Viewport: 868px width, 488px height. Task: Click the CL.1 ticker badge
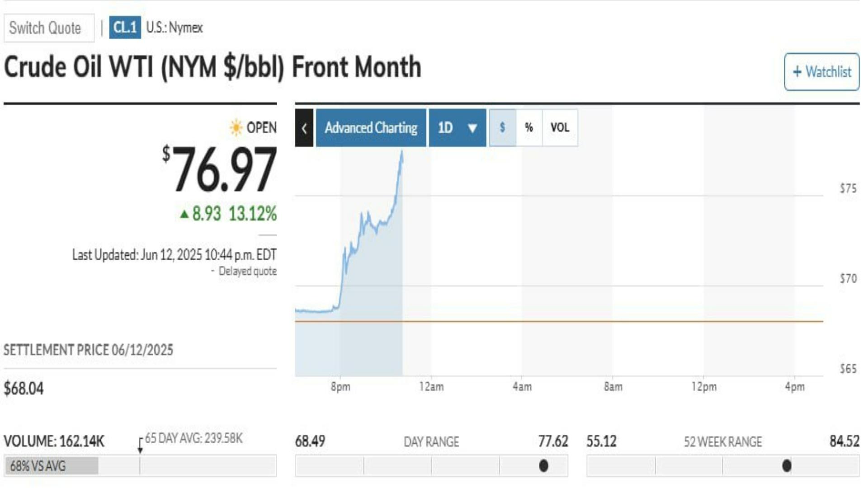point(125,28)
